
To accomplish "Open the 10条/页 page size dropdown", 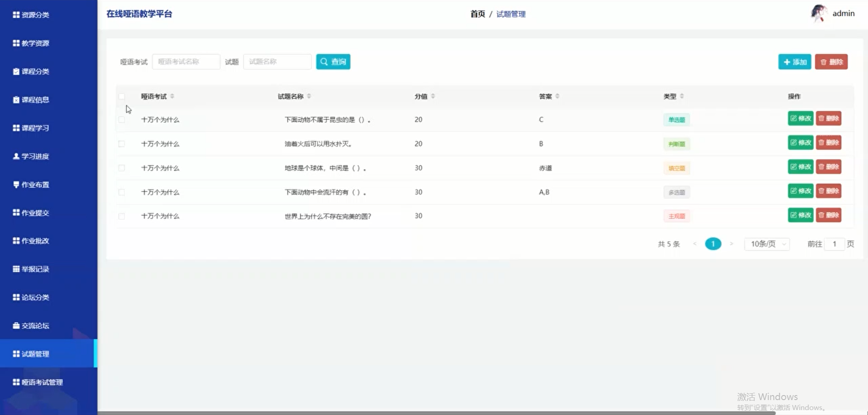I will pyautogui.click(x=766, y=244).
